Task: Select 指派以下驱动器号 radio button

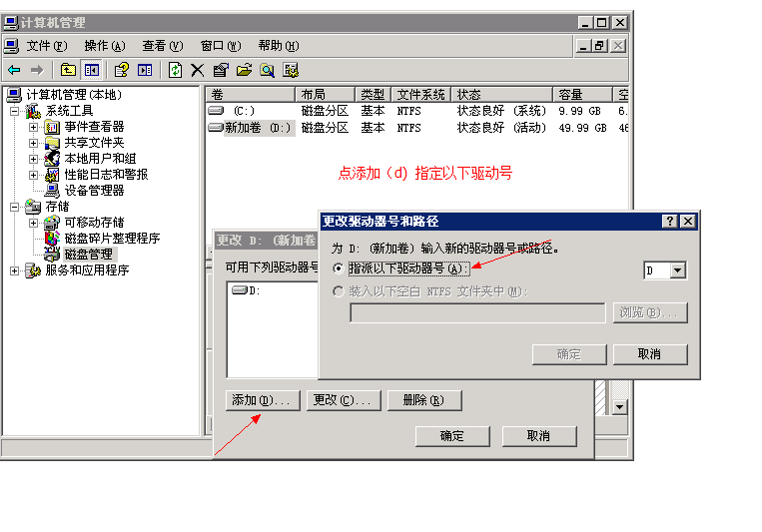Action: click(339, 268)
